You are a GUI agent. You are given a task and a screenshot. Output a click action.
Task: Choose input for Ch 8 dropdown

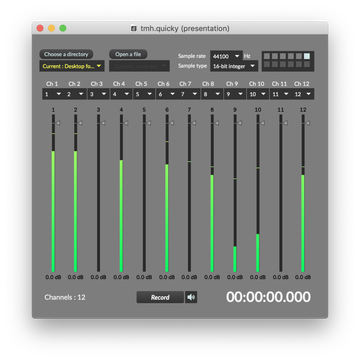212,94
